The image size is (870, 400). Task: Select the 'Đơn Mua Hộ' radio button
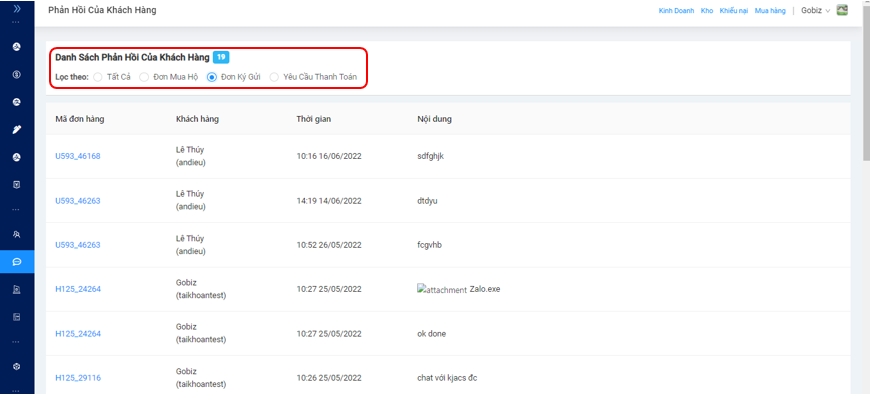[144, 76]
